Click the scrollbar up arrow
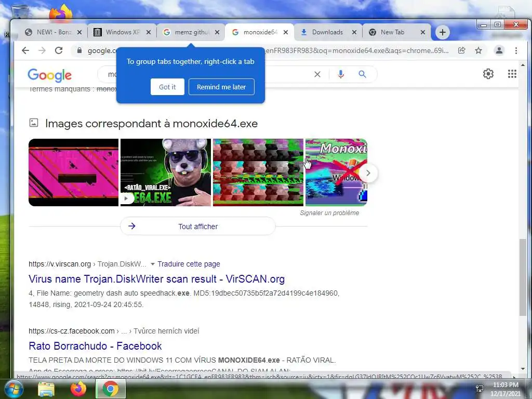Viewport: 532px width, 399px height. (523, 64)
